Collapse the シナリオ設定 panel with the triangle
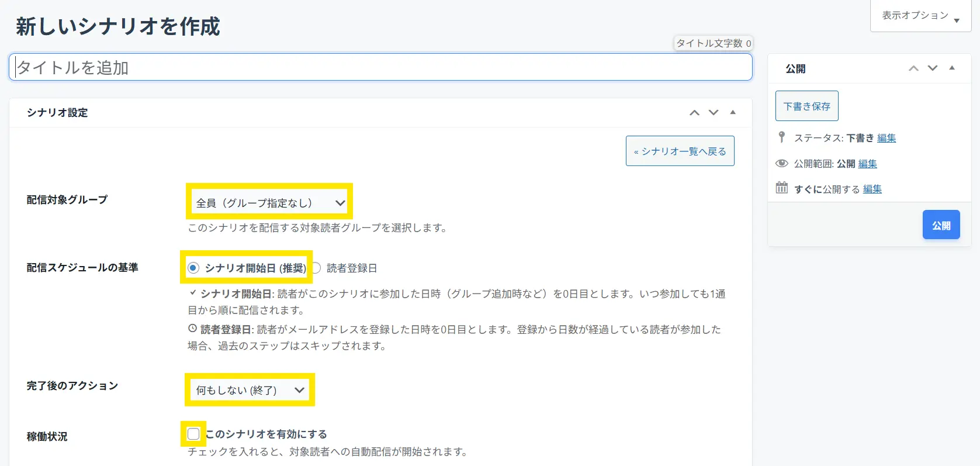The width and height of the screenshot is (980, 466). tap(733, 112)
